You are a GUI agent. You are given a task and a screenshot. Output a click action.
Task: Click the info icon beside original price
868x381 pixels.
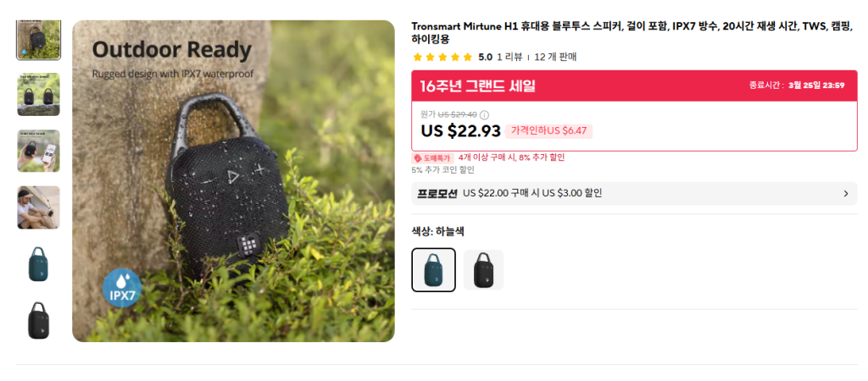485,115
